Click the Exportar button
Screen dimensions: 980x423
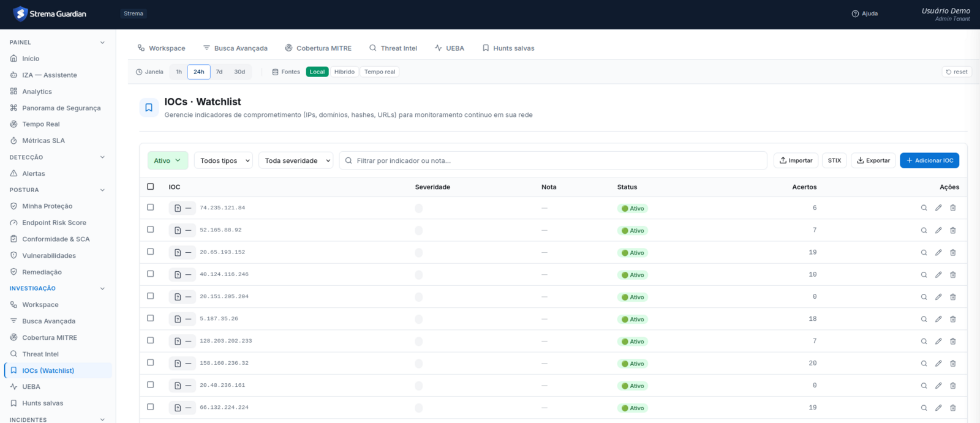[873, 160]
